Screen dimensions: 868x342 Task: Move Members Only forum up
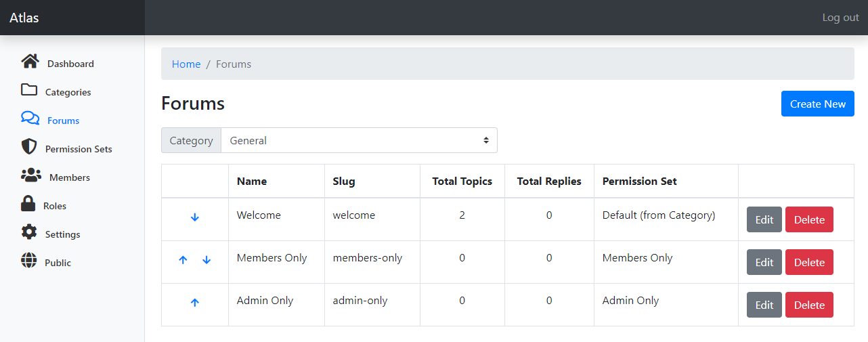click(183, 260)
